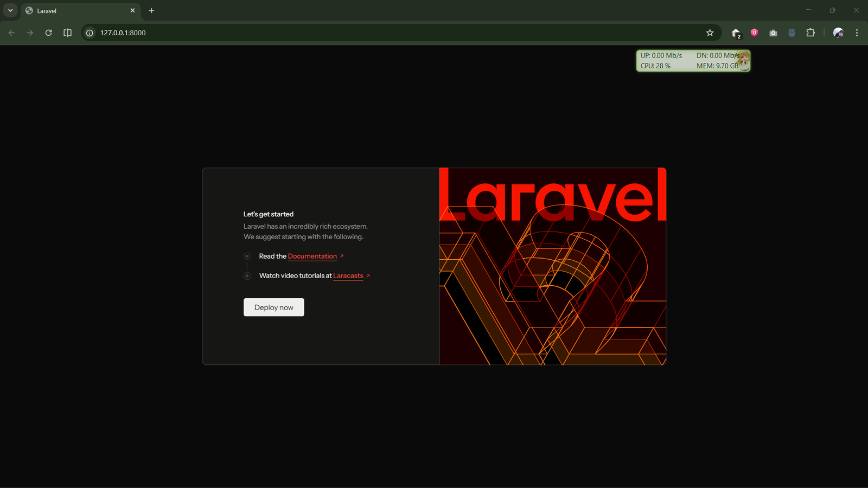Screen dimensions: 868x488
Task: Click the 'We suggest starting with the following' text
Action: coord(303,236)
